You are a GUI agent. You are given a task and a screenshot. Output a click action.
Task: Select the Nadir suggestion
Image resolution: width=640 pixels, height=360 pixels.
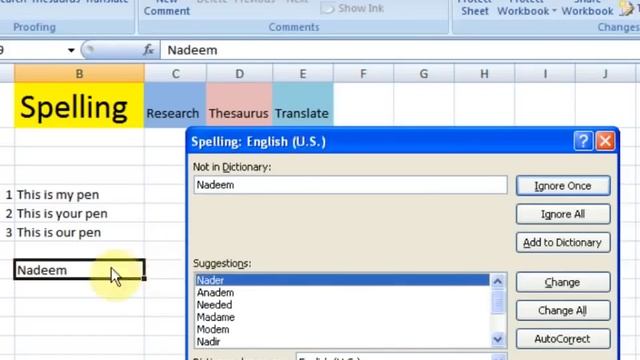pos(342,342)
